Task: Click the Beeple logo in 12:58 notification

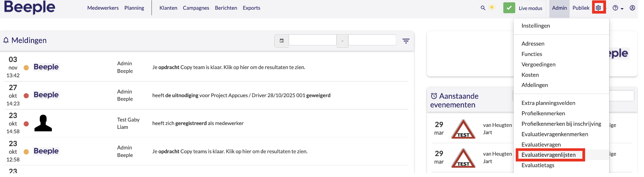Action: 46,151
